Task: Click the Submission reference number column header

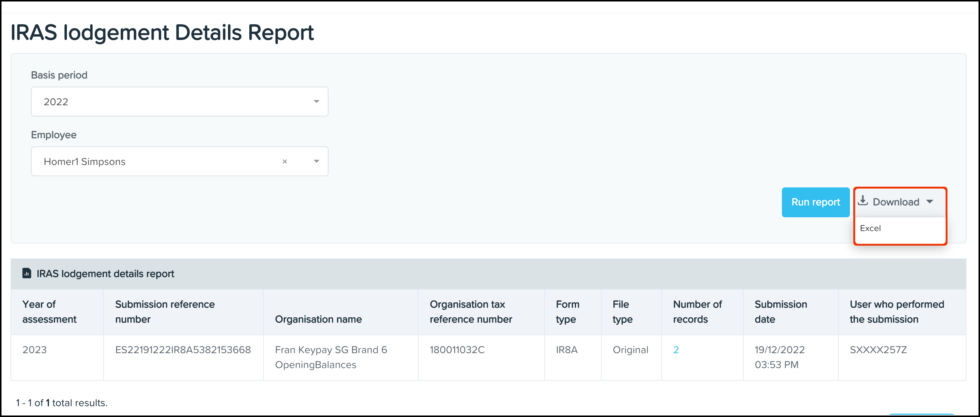Action: 165,312
